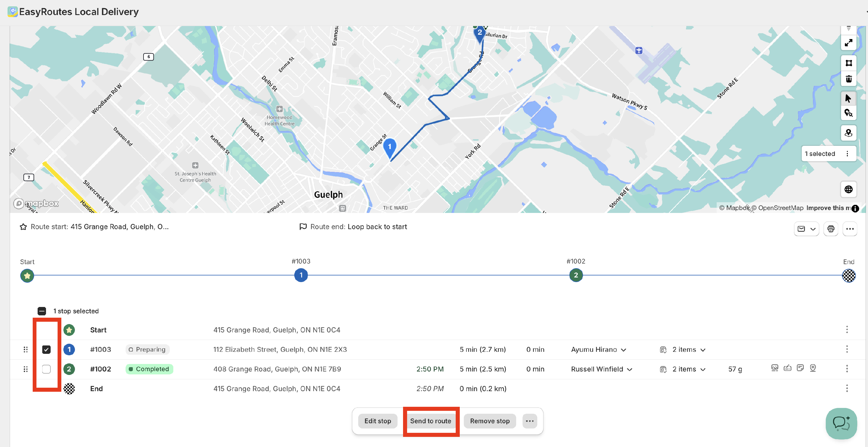Image resolution: width=868 pixels, height=447 pixels.
Task: Click the globe map style icon
Action: [848, 189]
